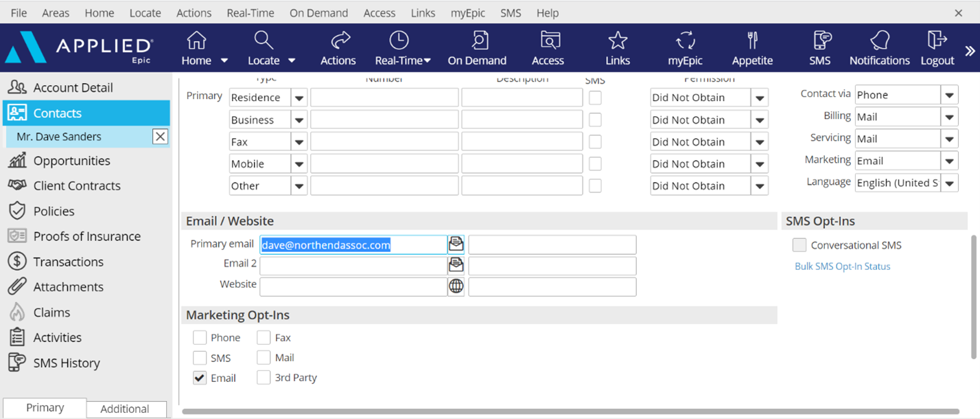Switch to the Primary tab
Screen dimensions: 980x419
coord(45,407)
